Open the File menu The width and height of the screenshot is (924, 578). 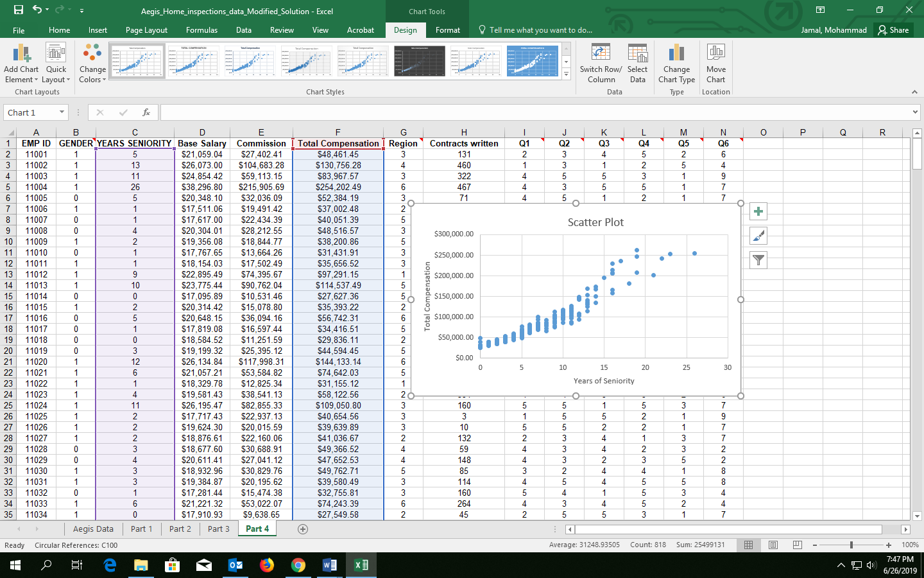tap(19, 30)
